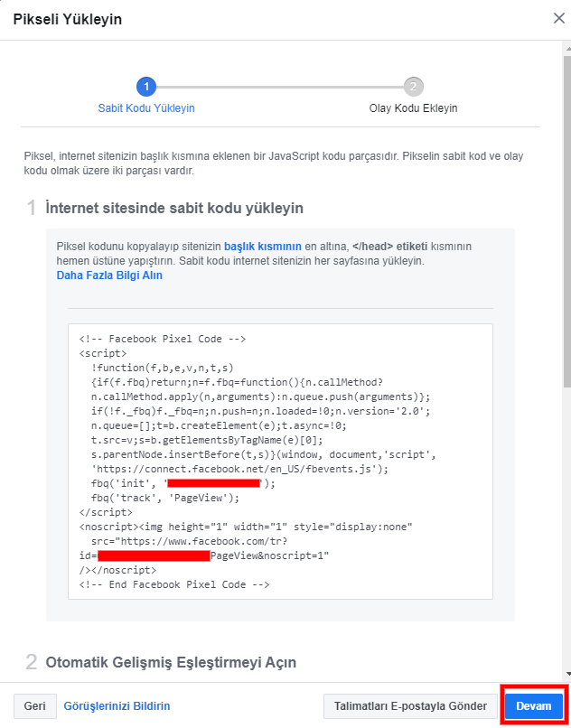Click the step 1 indicator circle
Viewport: 571px width, 728px height.
(145, 88)
